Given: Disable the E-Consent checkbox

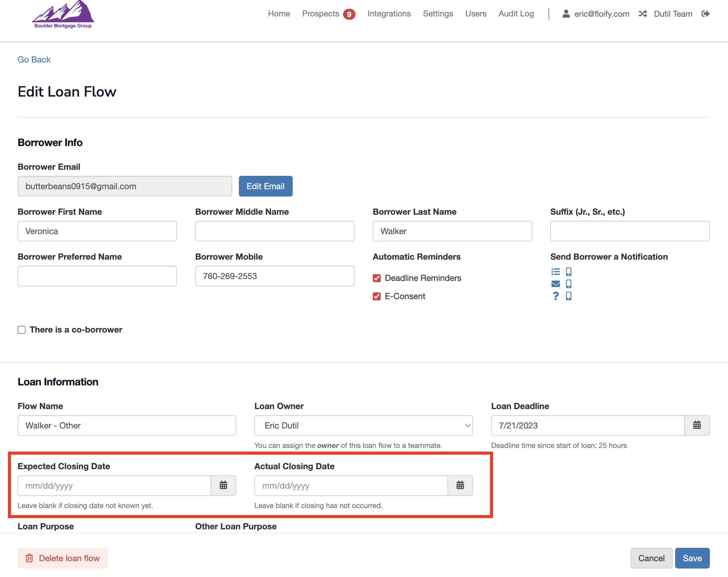Looking at the screenshot, I should pos(377,296).
